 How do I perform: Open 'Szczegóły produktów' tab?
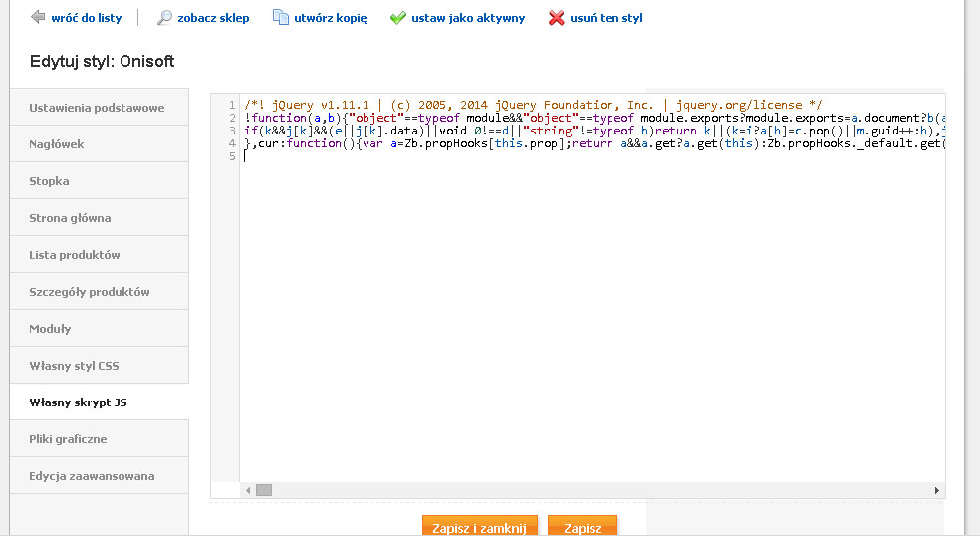point(100,292)
